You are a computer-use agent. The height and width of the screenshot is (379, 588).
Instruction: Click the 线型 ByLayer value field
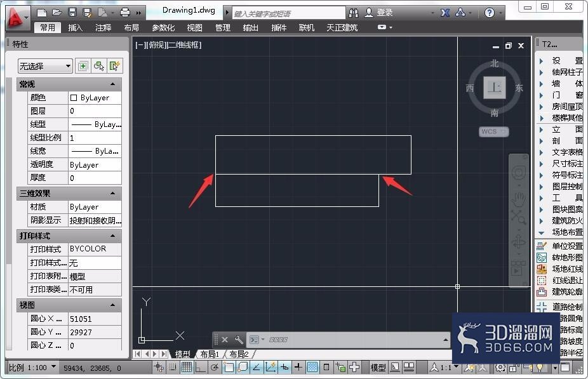(95, 124)
